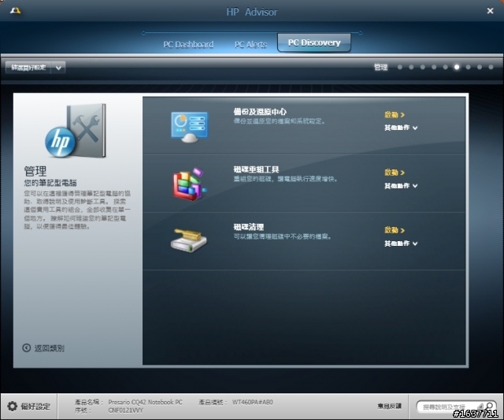
Task: Click the 磁碟清理 title text
Action: (x=249, y=227)
